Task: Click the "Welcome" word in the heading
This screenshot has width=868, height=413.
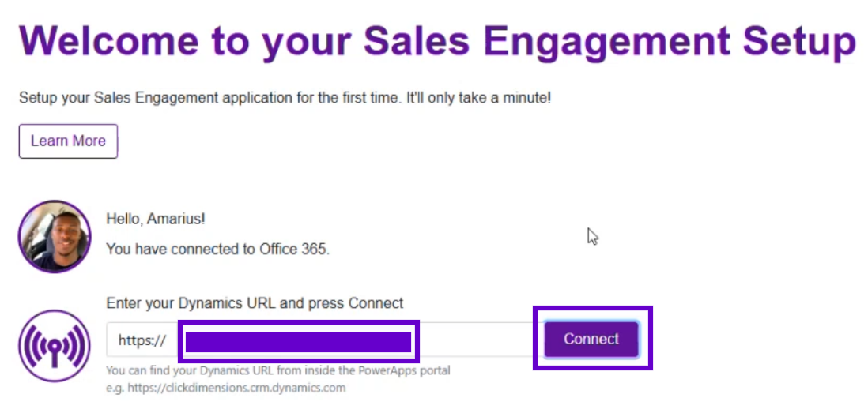Action: coord(109,42)
